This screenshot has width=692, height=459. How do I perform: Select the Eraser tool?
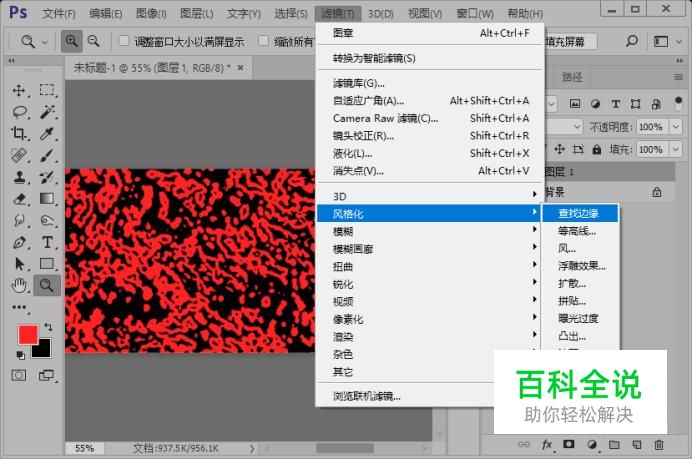[19, 199]
